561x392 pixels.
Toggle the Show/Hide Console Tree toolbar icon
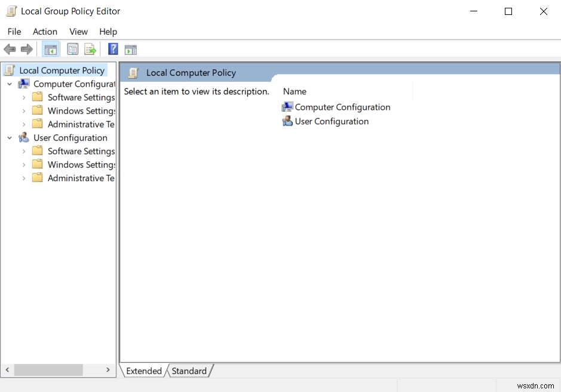[x=50, y=49]
